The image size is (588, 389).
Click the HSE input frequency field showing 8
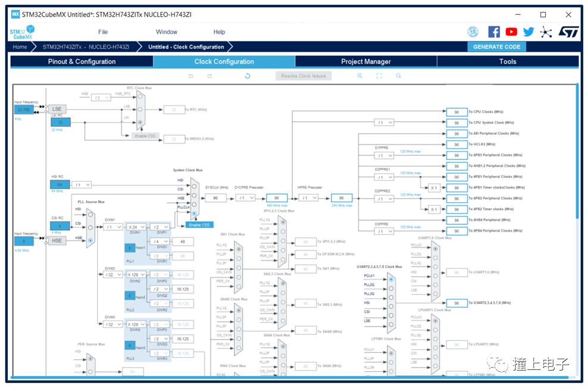[x=24, y=241]
